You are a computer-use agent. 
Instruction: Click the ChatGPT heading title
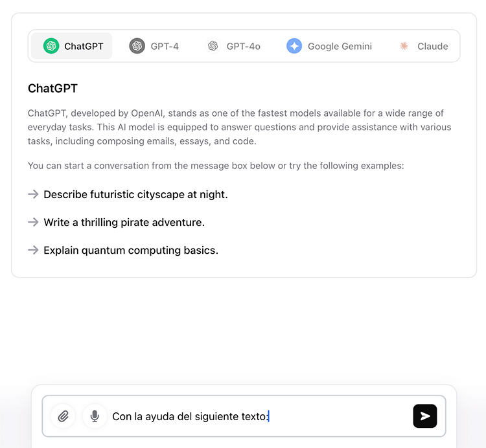click(x=52, y=89)
